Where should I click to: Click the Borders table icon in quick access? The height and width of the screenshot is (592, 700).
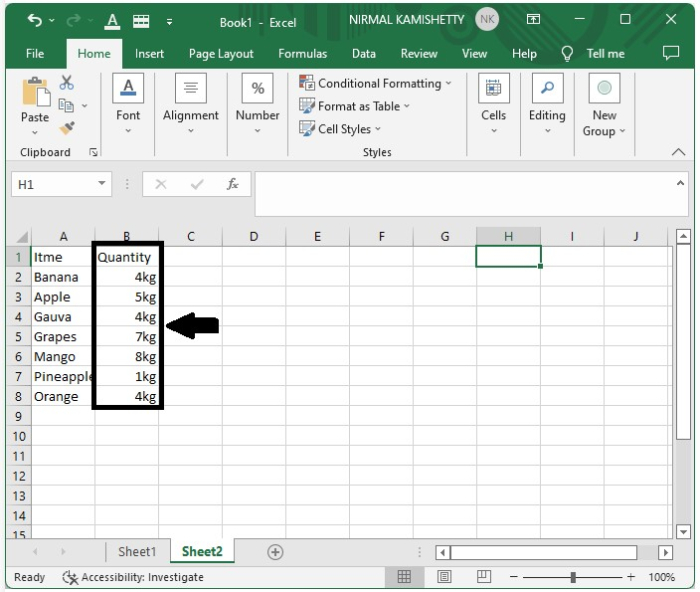[141, 21]
